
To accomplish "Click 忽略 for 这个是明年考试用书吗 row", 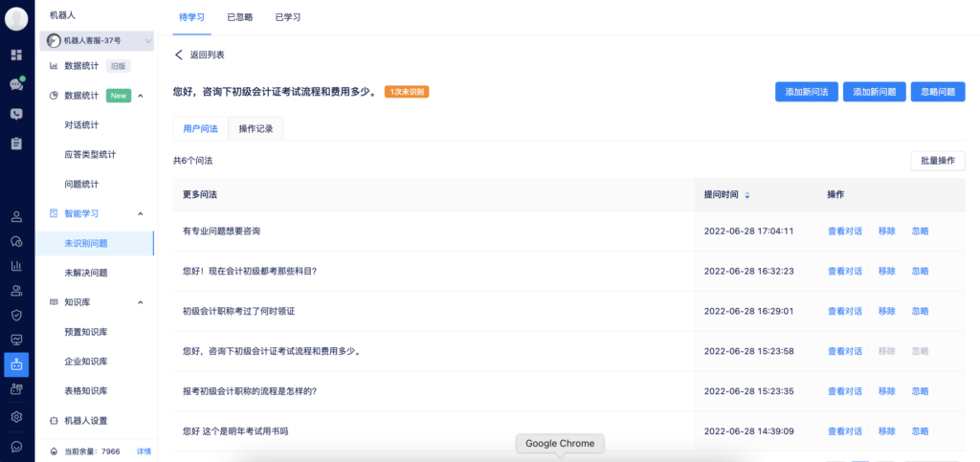I will (920, 430).
